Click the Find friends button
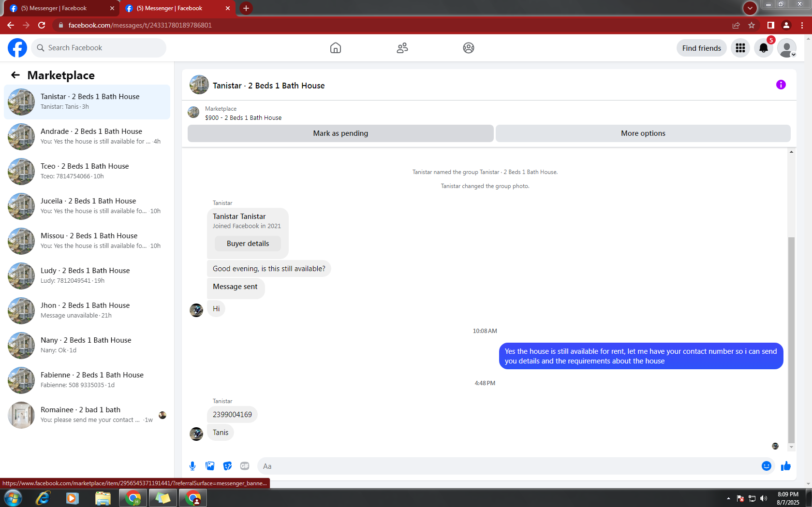 pyautogui.click(x=702, y=48)
